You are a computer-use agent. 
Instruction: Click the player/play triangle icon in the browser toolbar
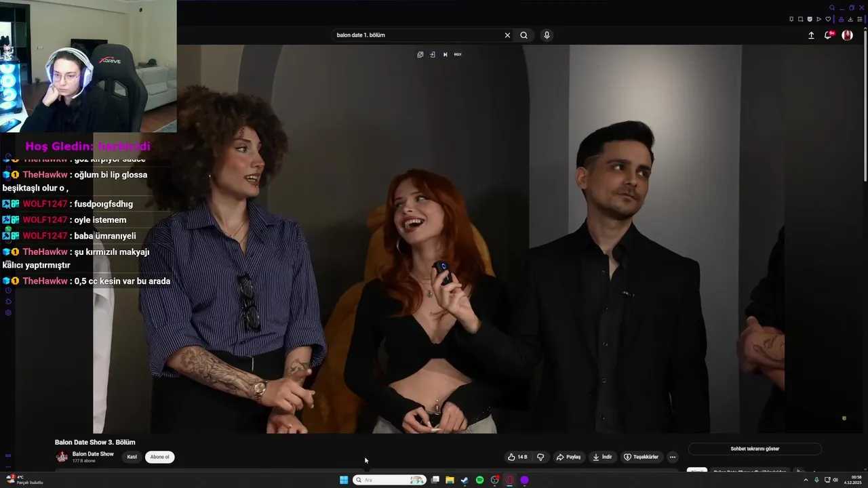click(x=818, y=19)
